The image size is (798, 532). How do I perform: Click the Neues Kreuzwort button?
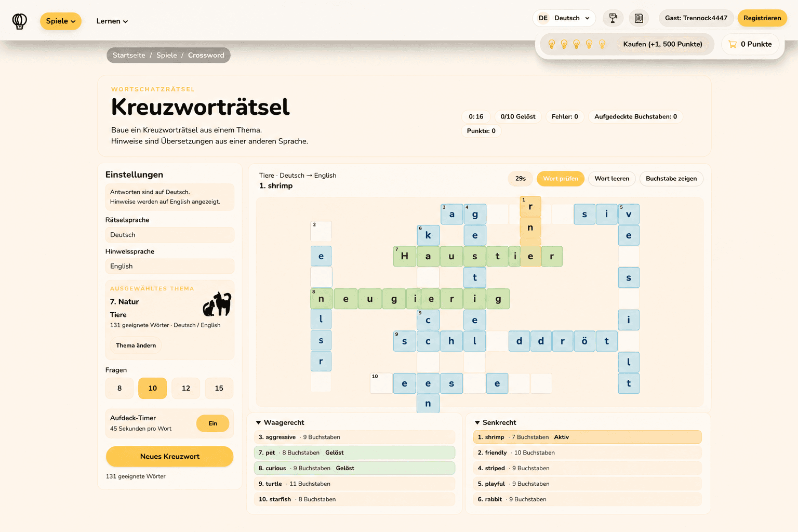click(x=169, y=456)
